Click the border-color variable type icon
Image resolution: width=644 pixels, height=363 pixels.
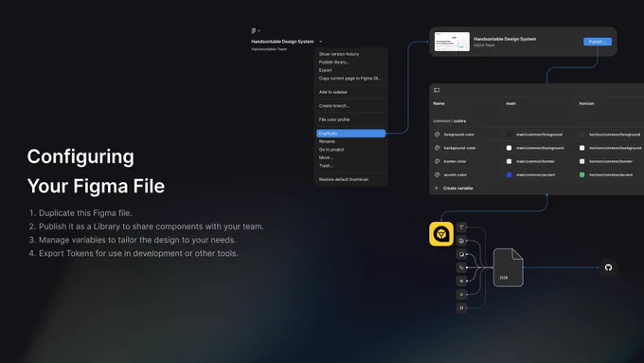pyautogui.click(x=437, y=161)
